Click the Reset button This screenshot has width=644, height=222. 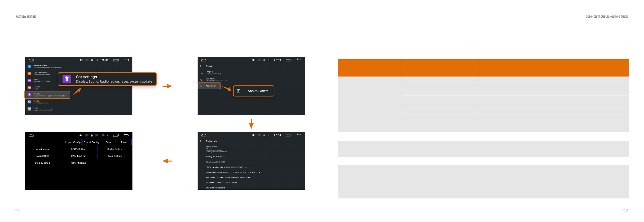coord(124,142)
